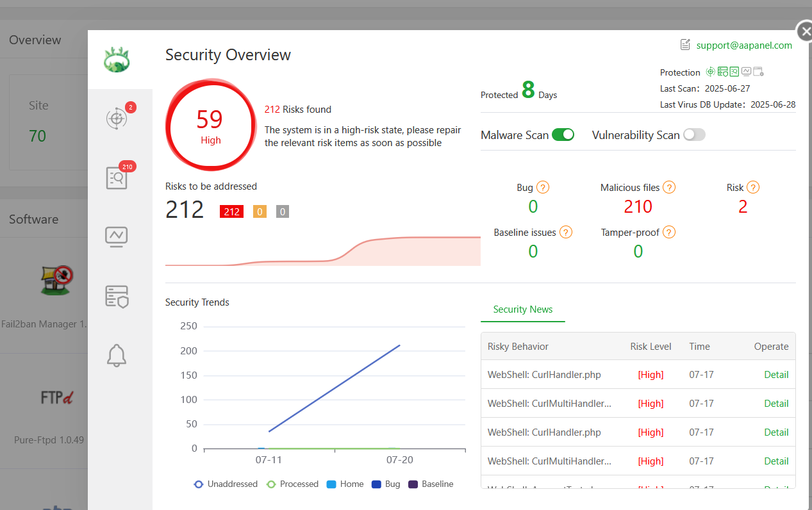Click the green logo at sidebar top
812x510 pixels.
[117, 60]
